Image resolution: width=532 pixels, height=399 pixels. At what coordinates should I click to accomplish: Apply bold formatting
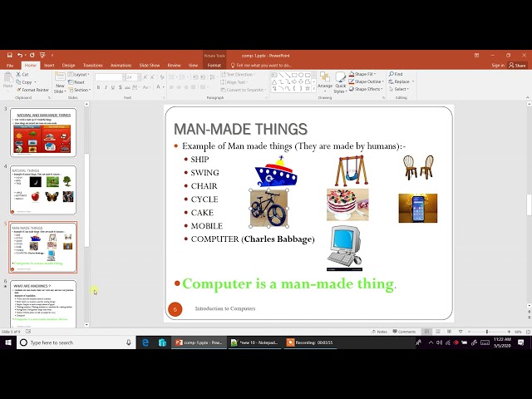click(98, 87)
